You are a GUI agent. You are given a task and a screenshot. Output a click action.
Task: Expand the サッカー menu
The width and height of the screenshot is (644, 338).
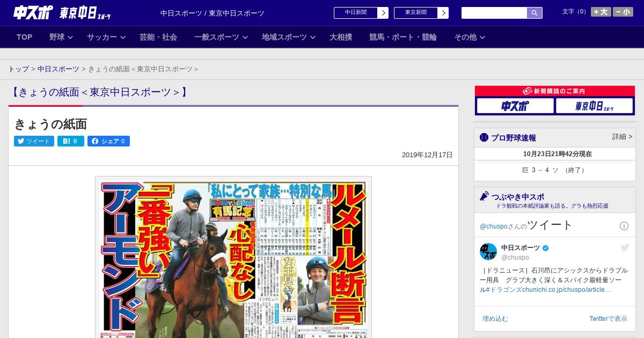coord(106,37)
